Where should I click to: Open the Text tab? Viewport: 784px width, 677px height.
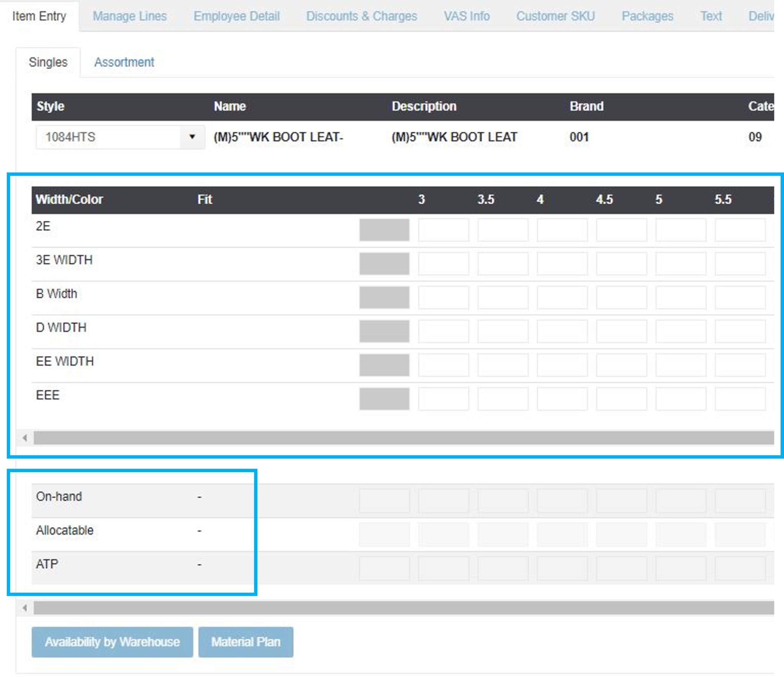tap(711, 16)
